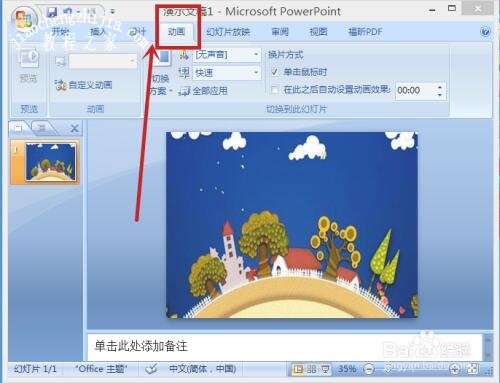Click 全部应用 apply to all
The width and height of the screenshot is (500, 383).
point(204,91)
